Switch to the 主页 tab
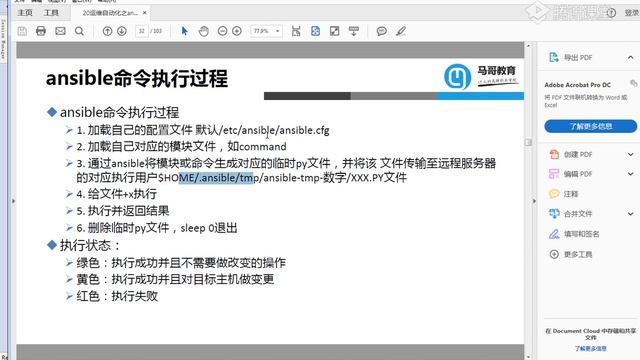Viewport: 640px width, 360px height. point(25,13)
